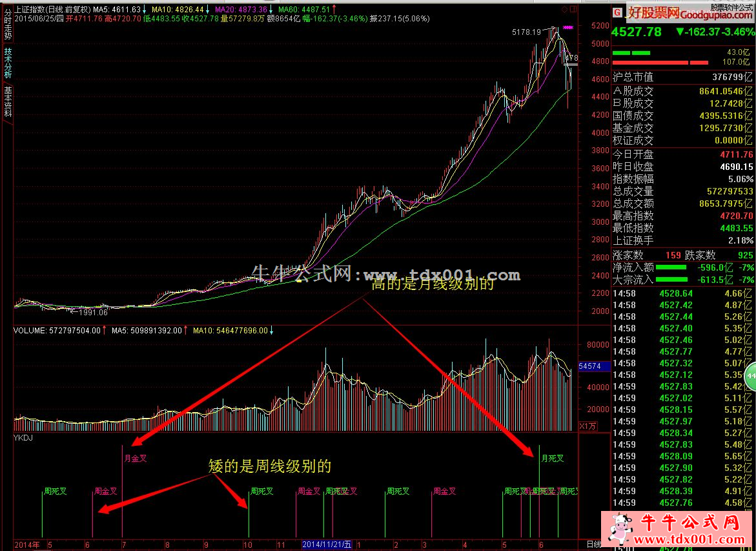Viewport: 756px width, 551px height.
Task: Click the 日线 period selector at chart bottom
Action: tap(593, 545)
